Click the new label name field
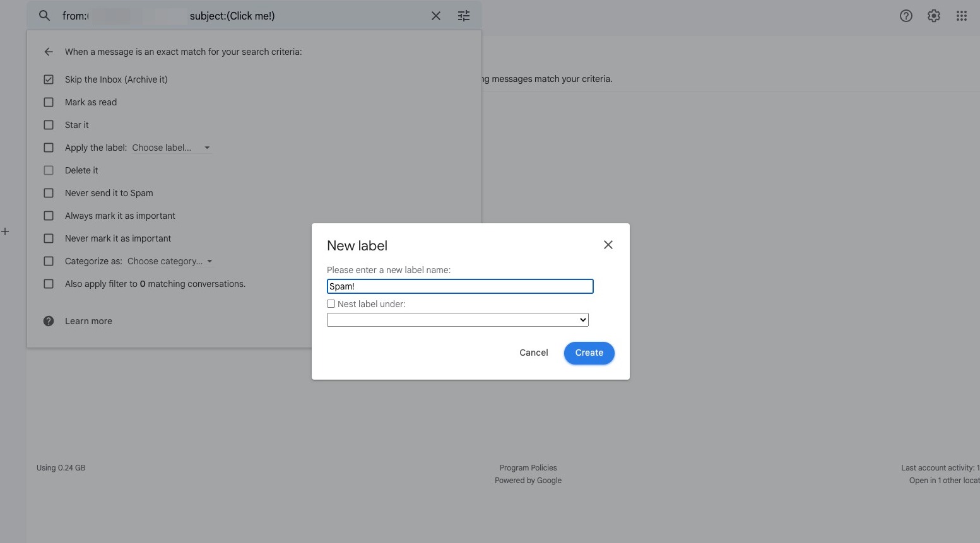980x543 pixels. 460,286
